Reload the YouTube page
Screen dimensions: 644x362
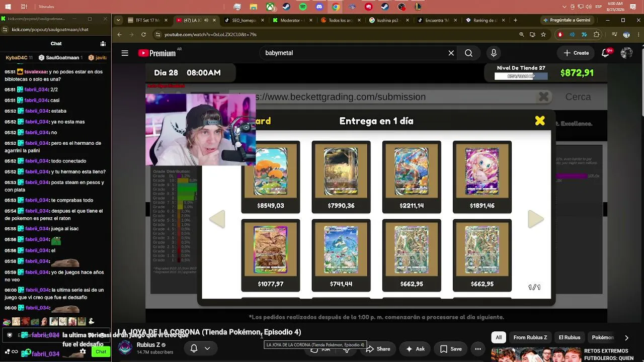click(x=143, y=35)
